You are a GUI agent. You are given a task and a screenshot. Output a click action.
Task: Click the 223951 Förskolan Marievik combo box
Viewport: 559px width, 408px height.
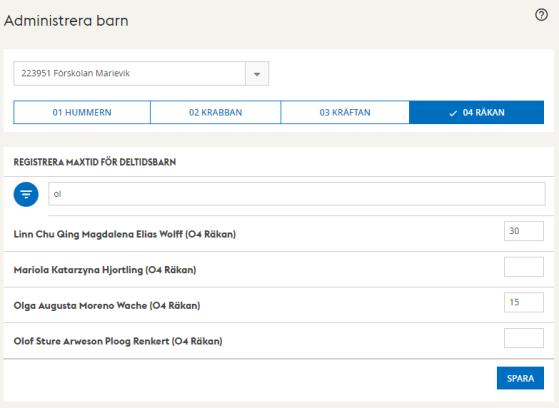point(141,74)
